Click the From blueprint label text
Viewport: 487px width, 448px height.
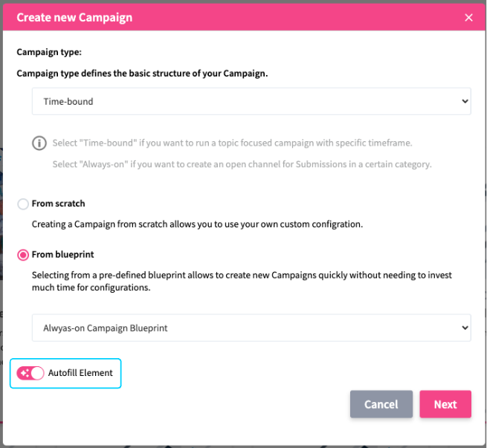(63, 255)
